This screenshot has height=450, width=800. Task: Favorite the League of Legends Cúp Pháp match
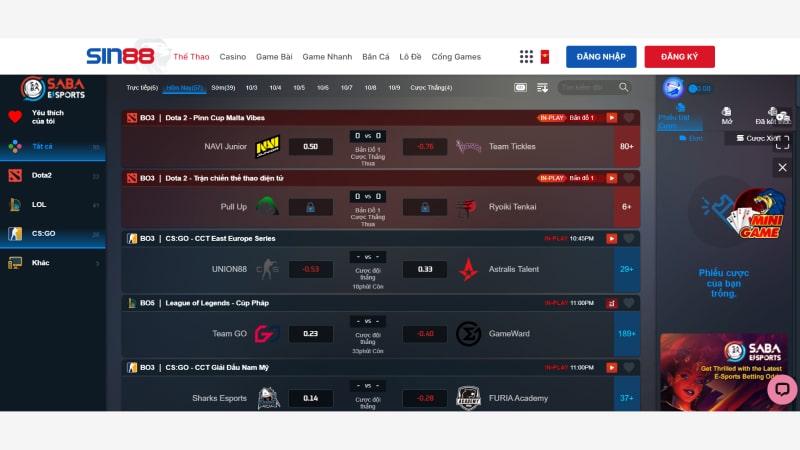click(x=629, y=303)
